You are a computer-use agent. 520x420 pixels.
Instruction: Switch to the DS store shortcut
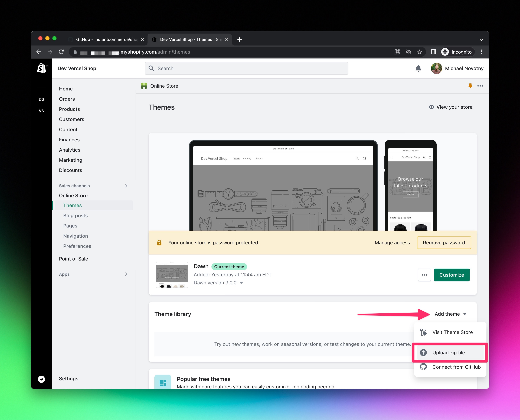click(x=41, y=99)
